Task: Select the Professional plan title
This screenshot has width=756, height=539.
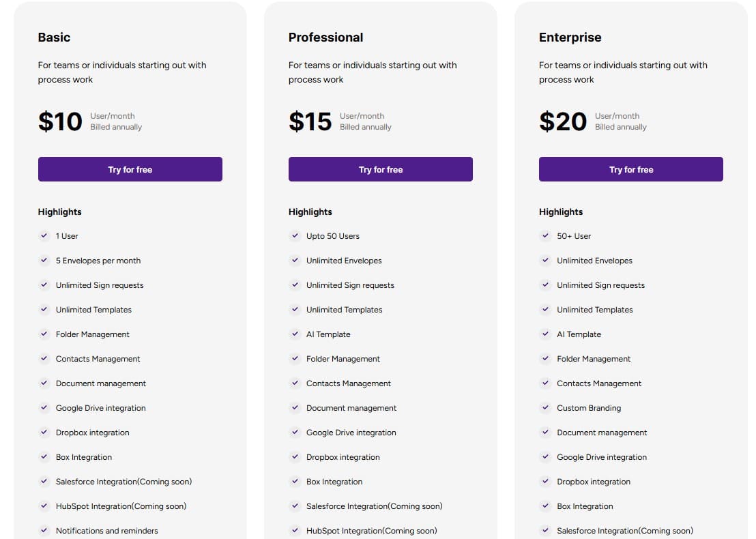Action: pyautogui.click(x=326, y=38)
